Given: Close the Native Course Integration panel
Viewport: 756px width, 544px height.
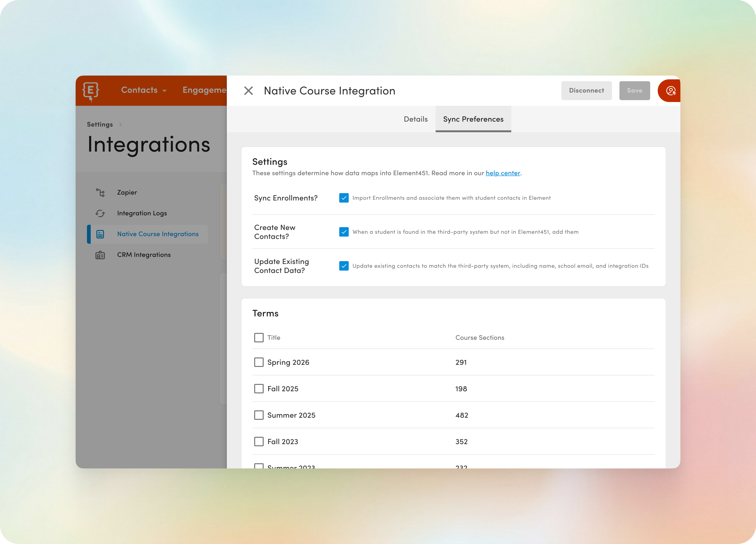Looking at the screenshot, I should tap(248, 91).
